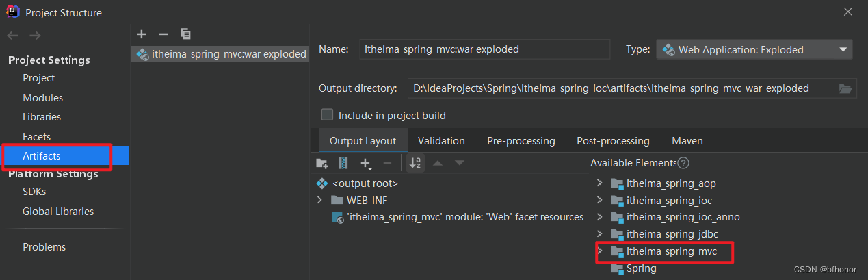Select the output root node
This screenshot has width=868, height=280.
pos(365,183)
